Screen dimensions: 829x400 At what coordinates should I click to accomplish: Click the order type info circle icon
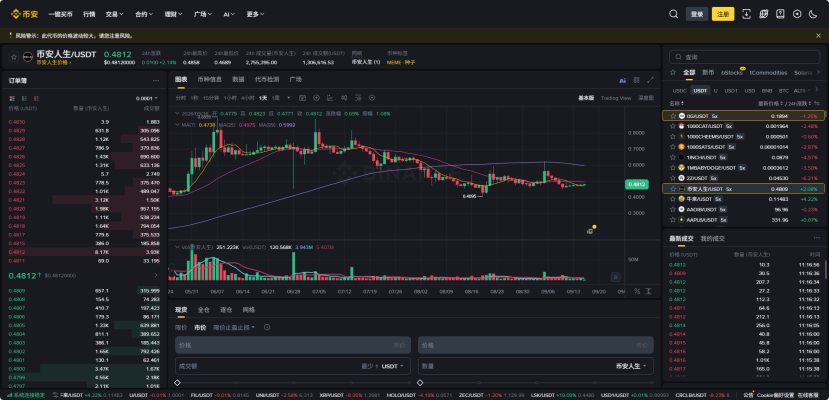pos(267,328)
